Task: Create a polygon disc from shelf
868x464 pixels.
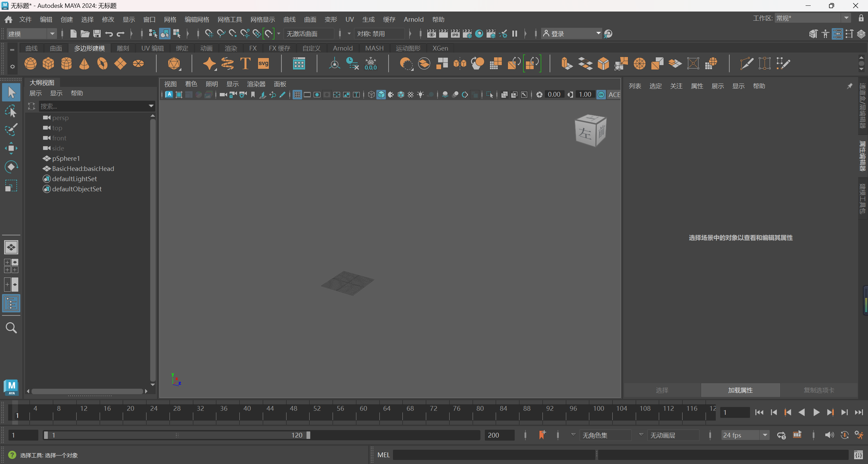Action: tap(138, 63)
